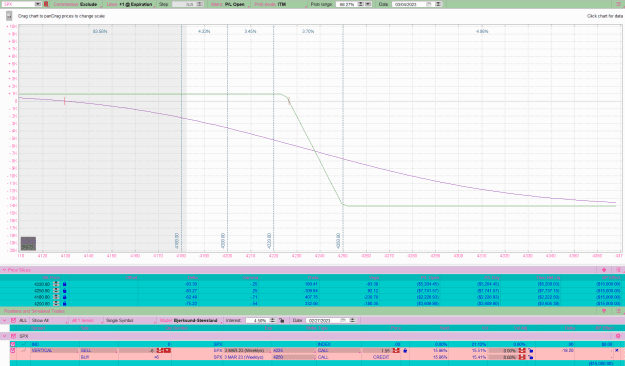Open Positions and Simulated Trades settings icon
Image resolution: width=625 pixels, height=366 pixels.
tap(618, 311)
